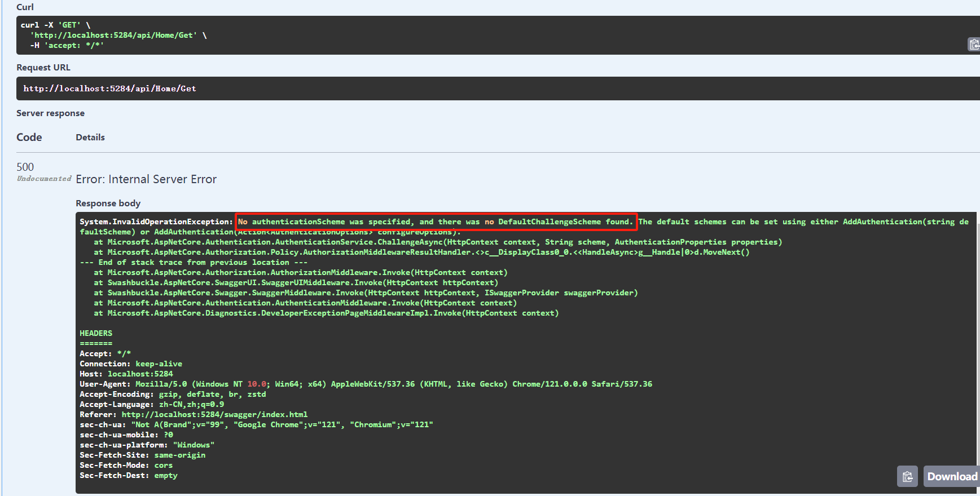Click the 'Curl' heading
This screenshot has height=496, width=980.
point(25,7)
